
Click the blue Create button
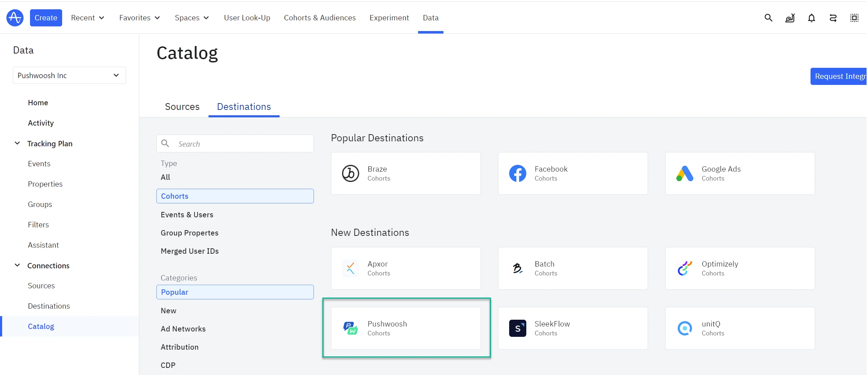[46, 18]
